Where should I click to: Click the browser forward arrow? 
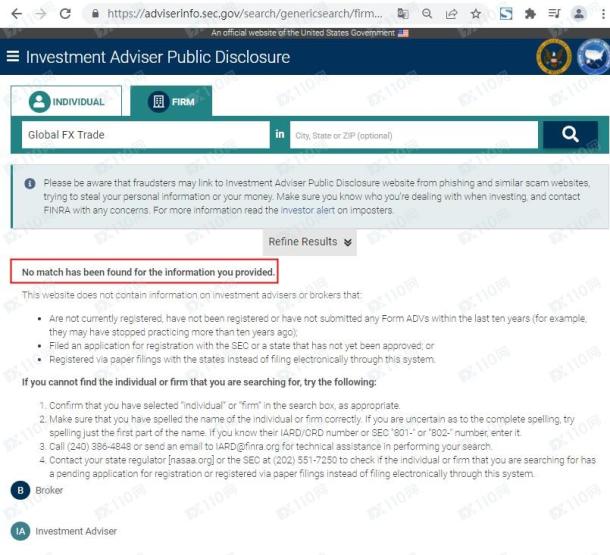(40, 14)
